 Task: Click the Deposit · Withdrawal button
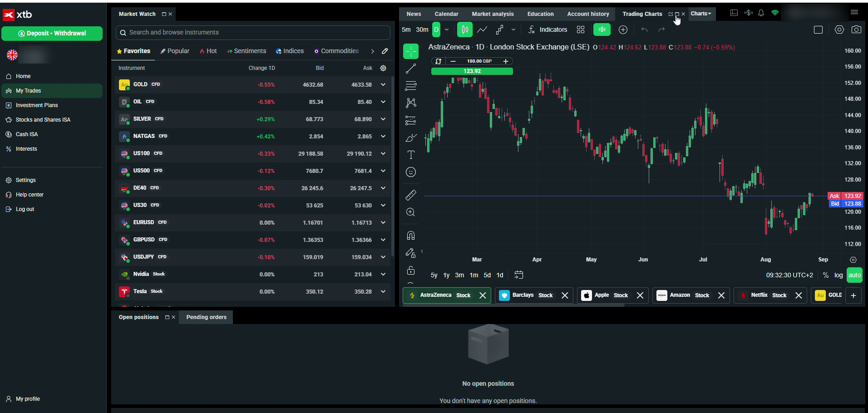(52, 33)
